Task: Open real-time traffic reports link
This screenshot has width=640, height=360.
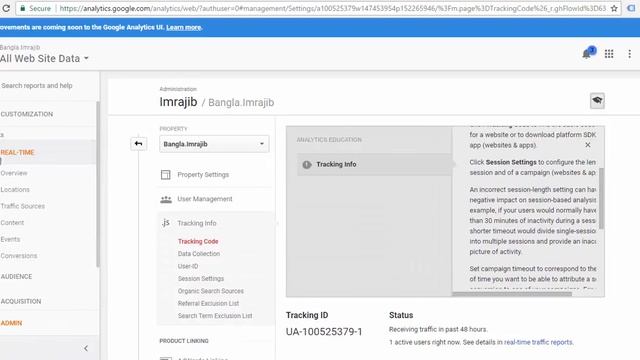Action: [x=538, y=342]
